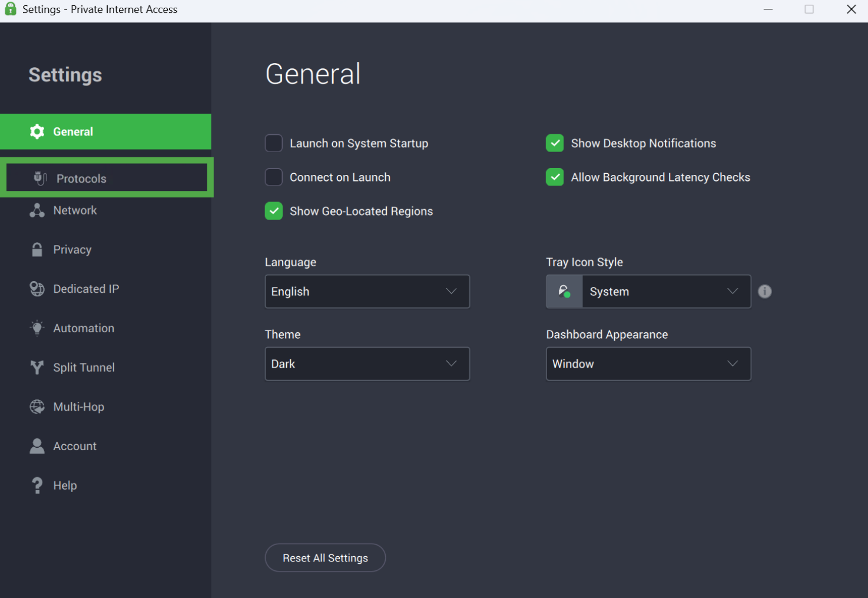This screenshot has width=868, height=598.
Task: Click the Help question mark icon
Action: click(x=37, y=485)
